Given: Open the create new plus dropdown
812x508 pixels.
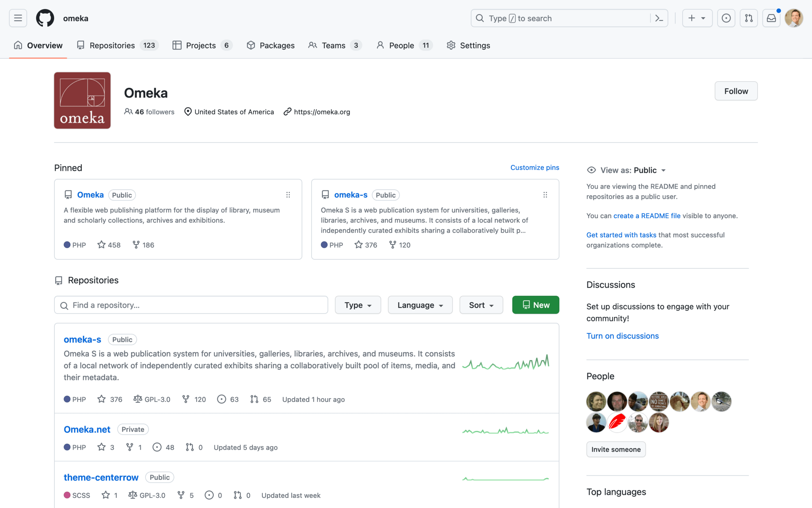Looking at the screenshot, I should tap(697, 18).
